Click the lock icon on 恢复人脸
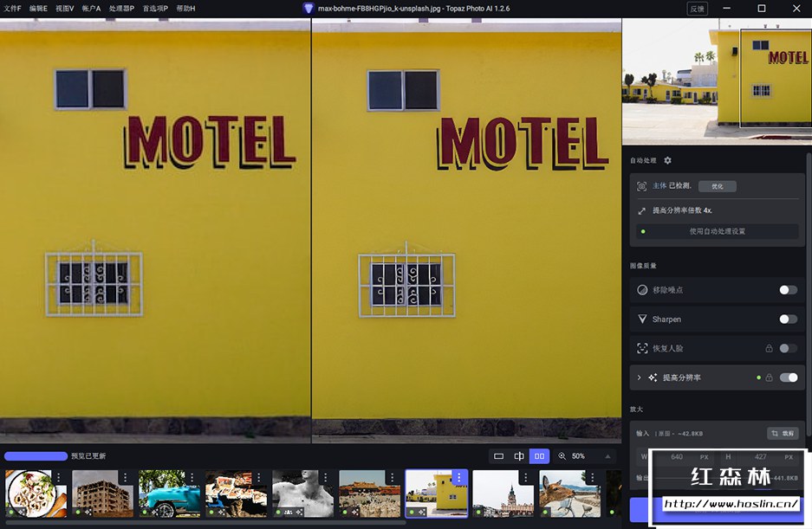Image resolution: width=812 pixels, height=529 pixels. coord(769,349)
